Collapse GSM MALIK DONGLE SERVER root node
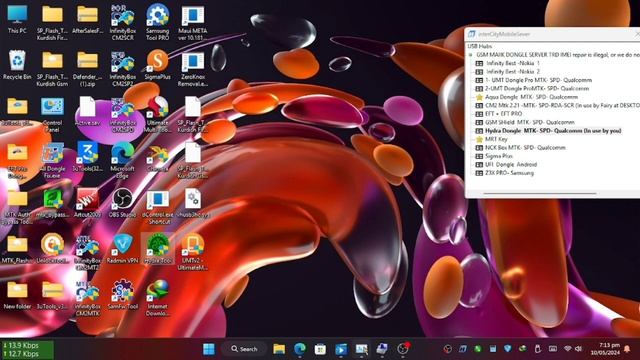 [471, 55]
